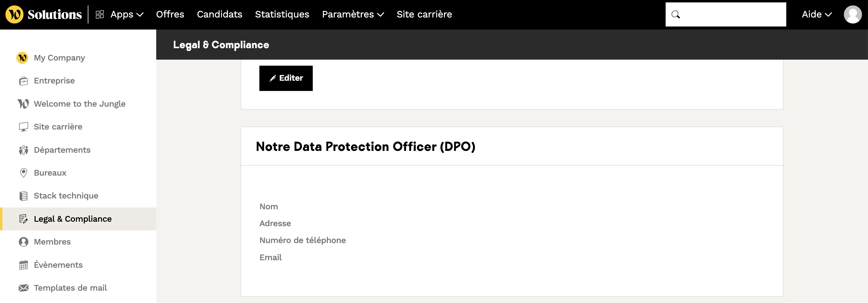Click the Apps grid icon
Screen dimensions: 868x303
click(100, 14)
